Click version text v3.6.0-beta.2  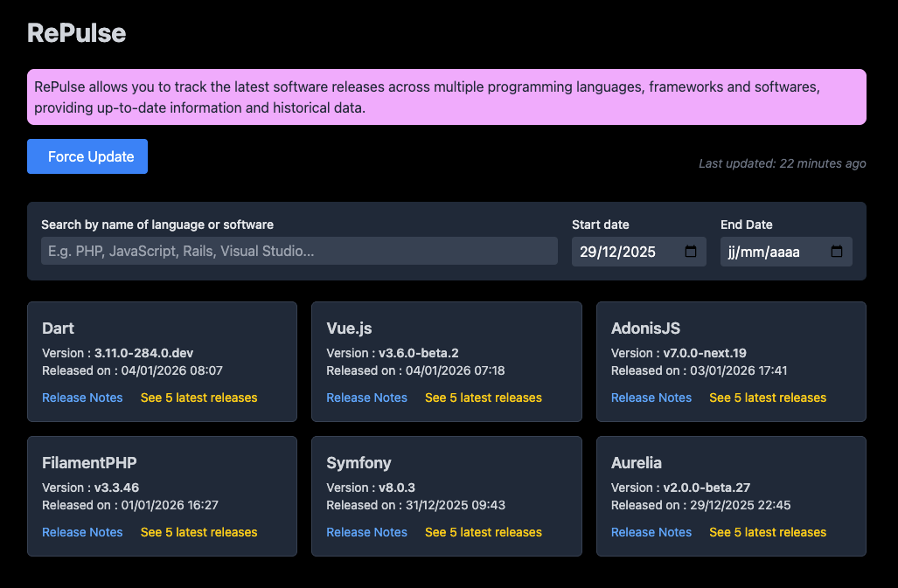(419, 353)
